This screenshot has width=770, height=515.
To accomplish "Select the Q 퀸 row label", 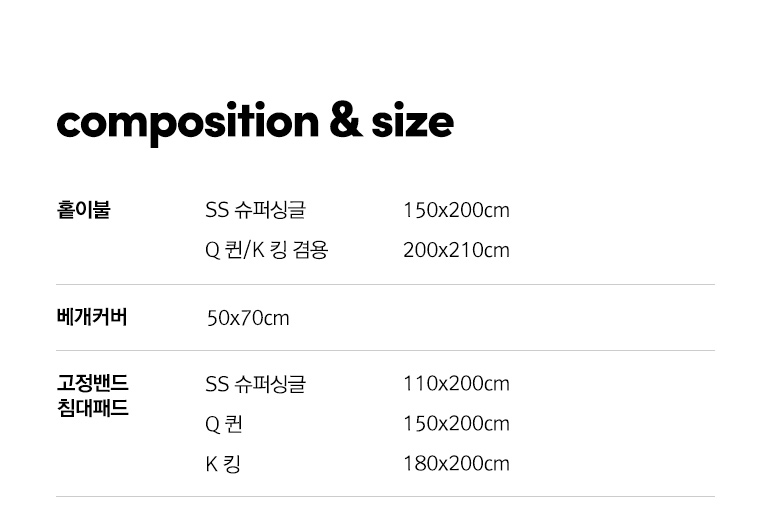I will 224,424.
